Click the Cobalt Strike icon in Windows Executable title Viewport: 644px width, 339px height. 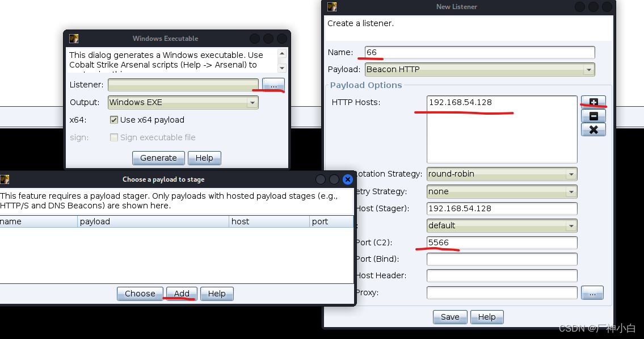point(74,39)
